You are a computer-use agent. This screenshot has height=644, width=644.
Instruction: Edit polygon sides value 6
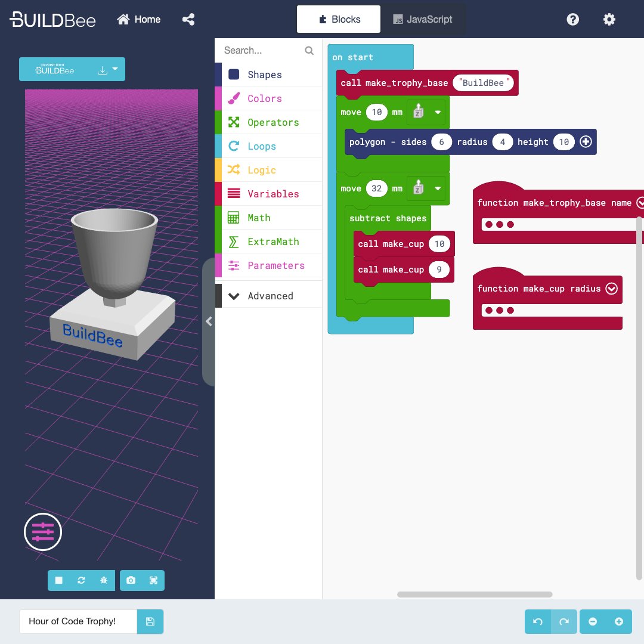[441, 142]
